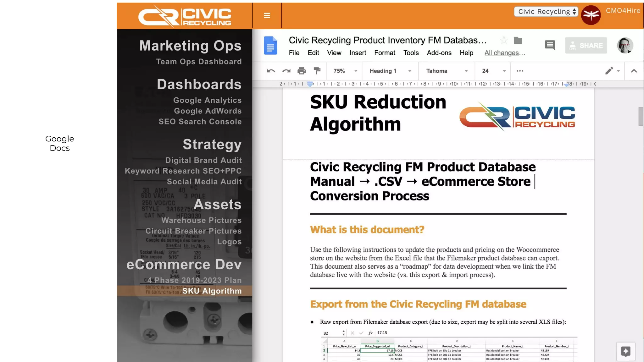Open Team Ops Dashboard in sidebar
644x362 pixels.
(199, 62)
